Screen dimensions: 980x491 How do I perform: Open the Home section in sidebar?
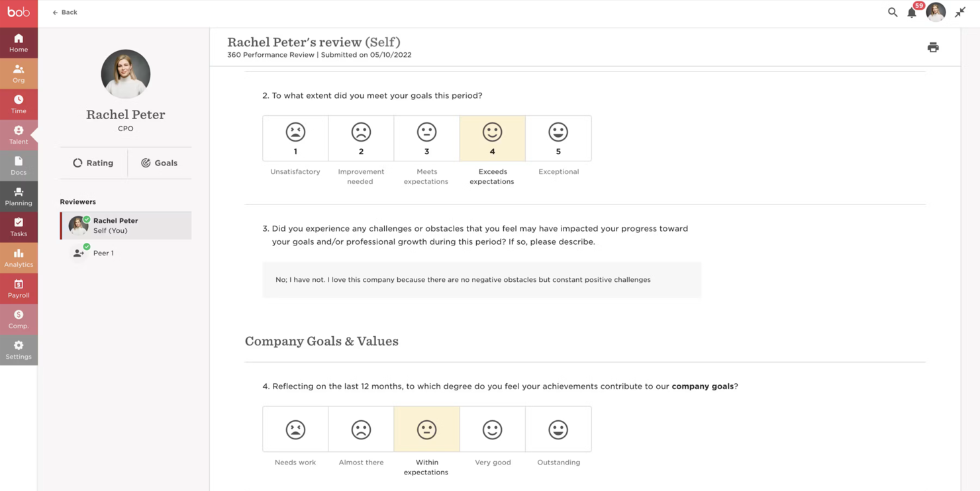tap(19, 43)
